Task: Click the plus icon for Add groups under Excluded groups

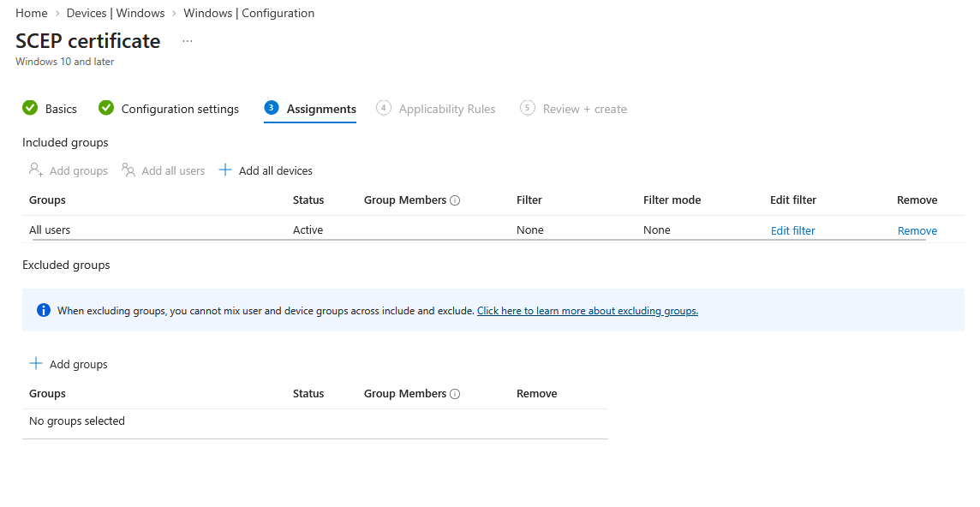Action: [x=36, y=363]
